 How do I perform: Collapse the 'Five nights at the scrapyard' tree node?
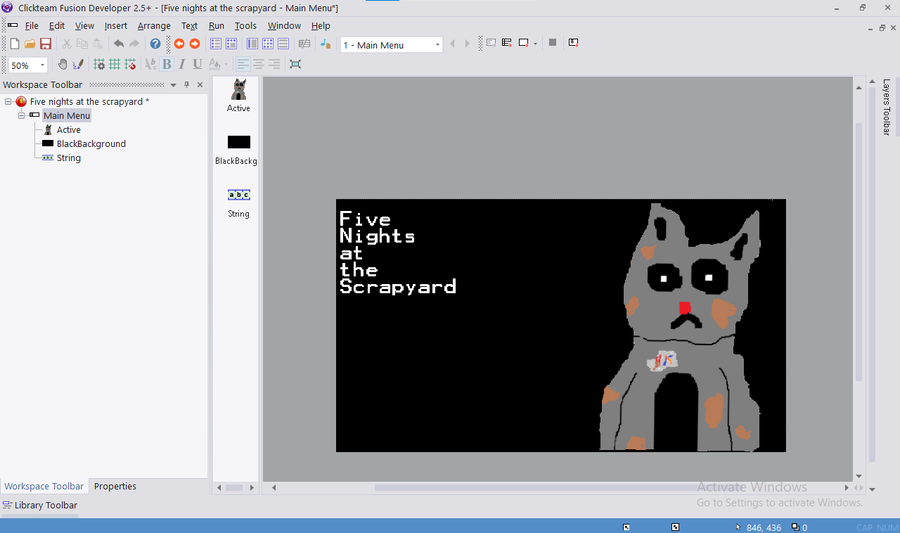click(8, 102)
